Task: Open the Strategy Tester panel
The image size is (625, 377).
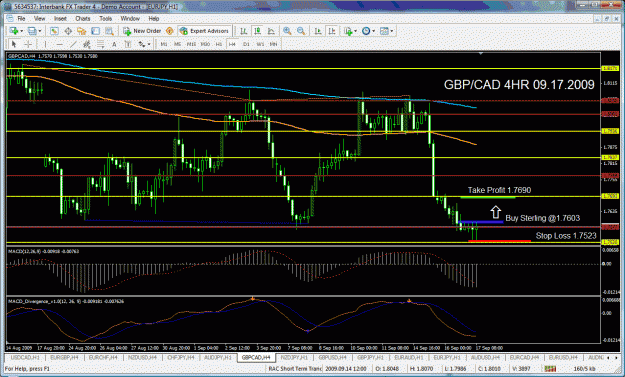Action: coord(109,31)
